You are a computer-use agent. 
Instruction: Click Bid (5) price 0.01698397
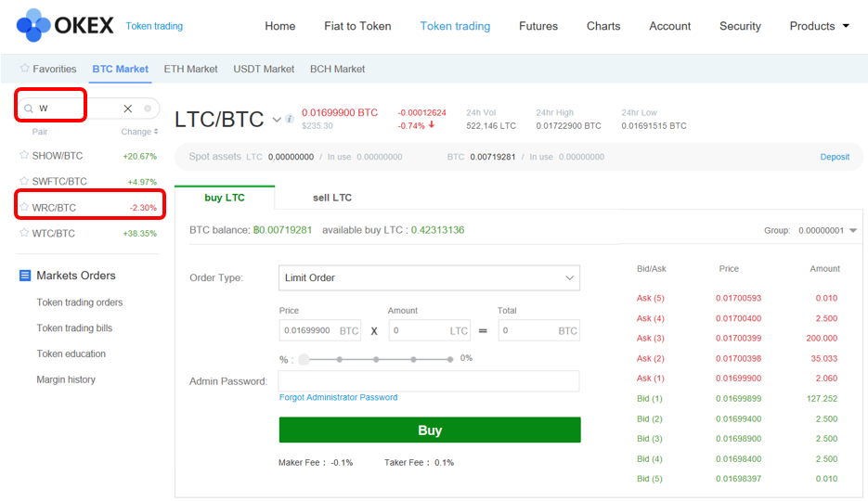pos(738,479)
